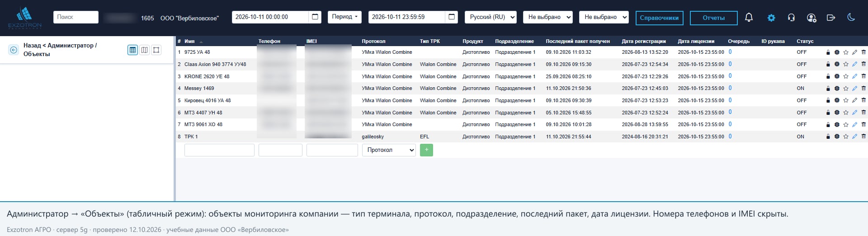Open the Русский (RU) language selector
The height and width of the screenshot is (236, 868).
tap(491, 17)
